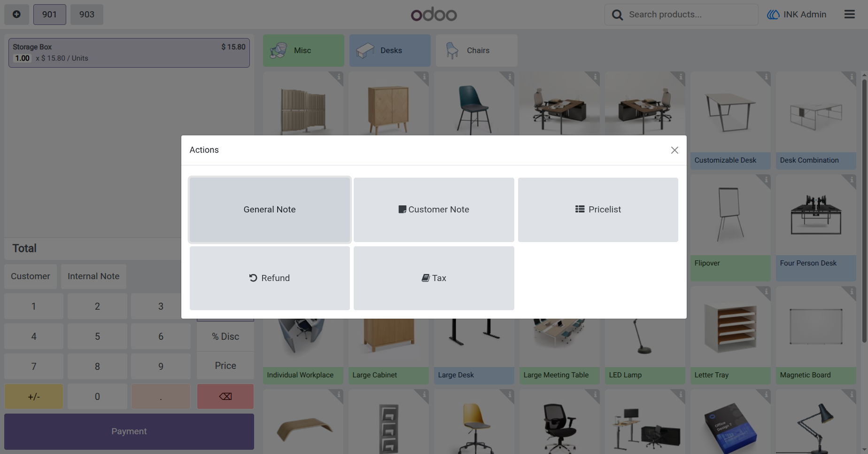Screen dimensions: 868x454
Task: Click the INK Admin user label
Action: (805, 15)
